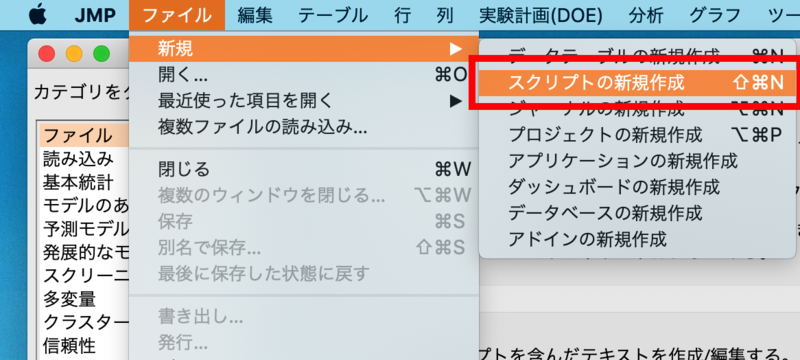
Task: Expand the 最近使った項目を開く submenu arrow
Action: click(455, 101)
